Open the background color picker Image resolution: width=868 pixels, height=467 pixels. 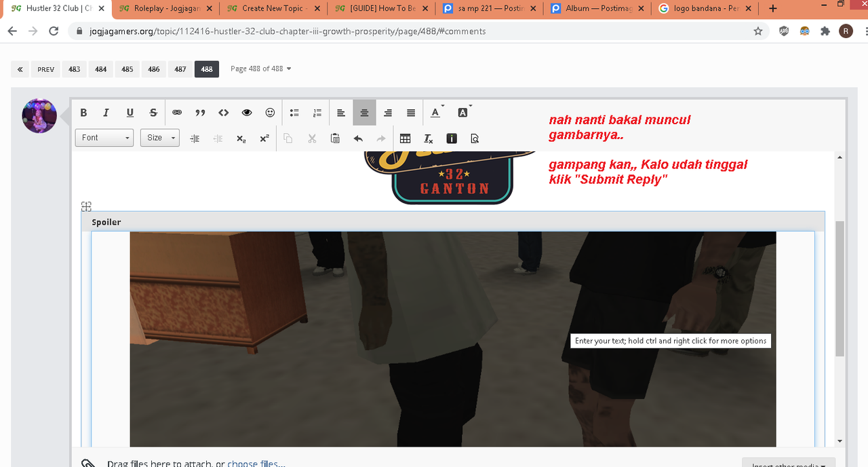click(464, 113)
